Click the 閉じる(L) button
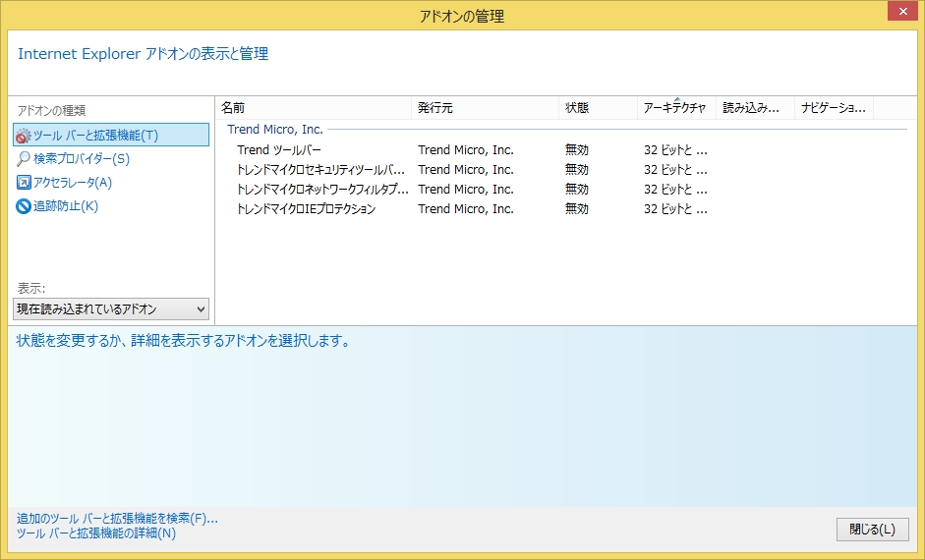Viewport: 925px width, 560px height. (873, 530)
